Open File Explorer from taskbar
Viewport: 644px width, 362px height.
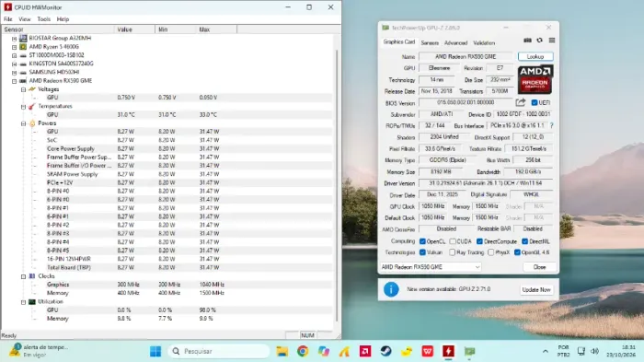coord(282,351)
